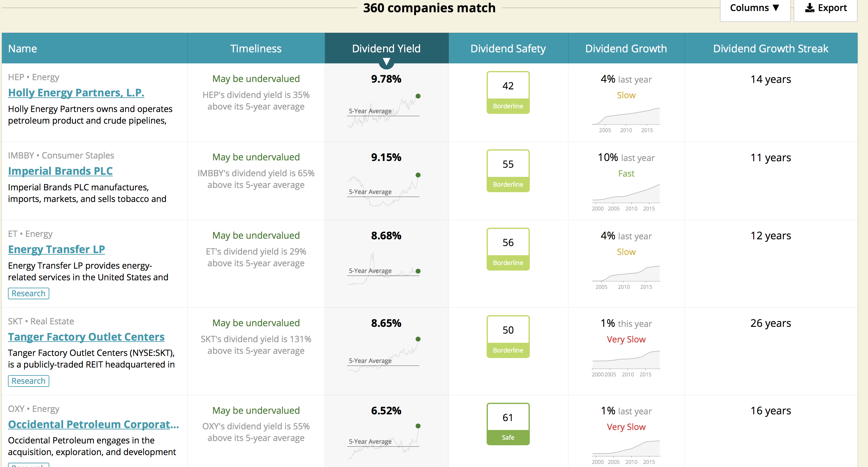Sort by Dividend Growth header
Screen dimensions: 868x467
click(x=626, y=49)
